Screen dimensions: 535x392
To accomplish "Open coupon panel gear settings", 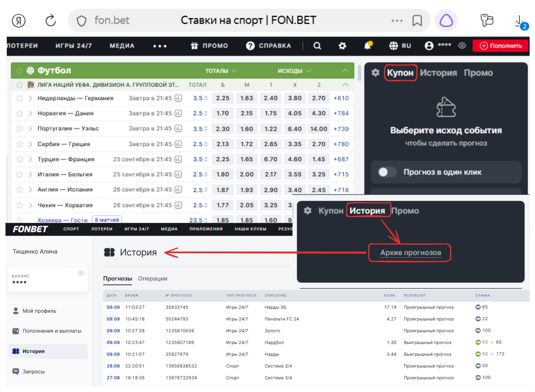I will pos(375,73).
